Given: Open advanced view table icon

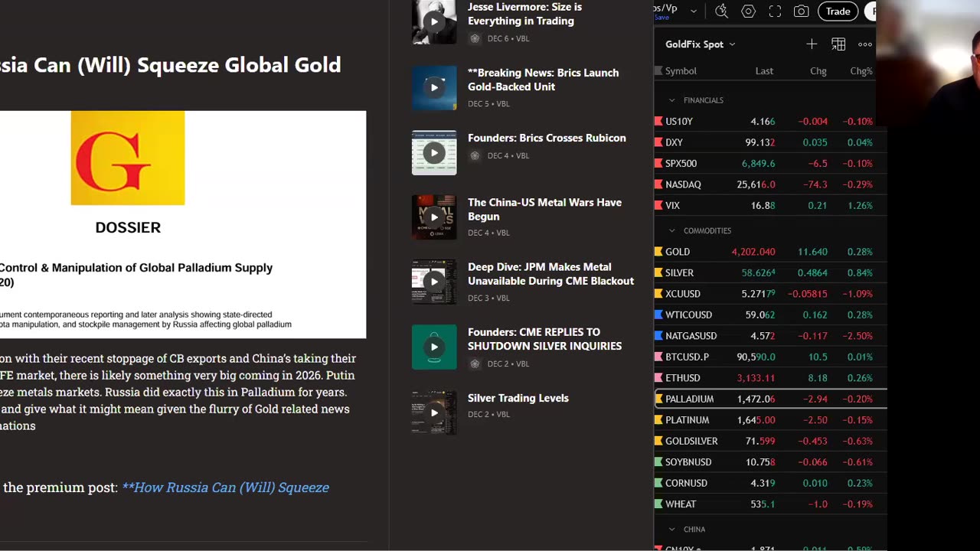Looking at the screenshot, I should click(x=838, y=44).
